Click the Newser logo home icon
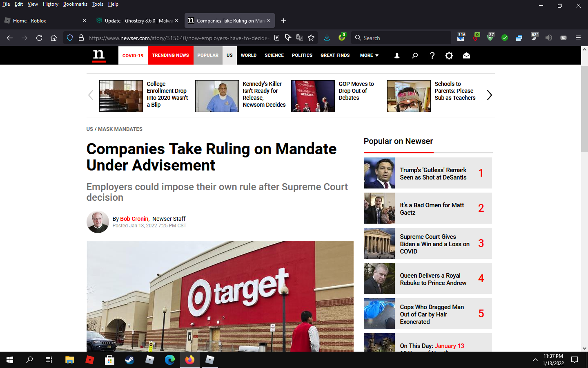588x368 pixels. [99, 56]
